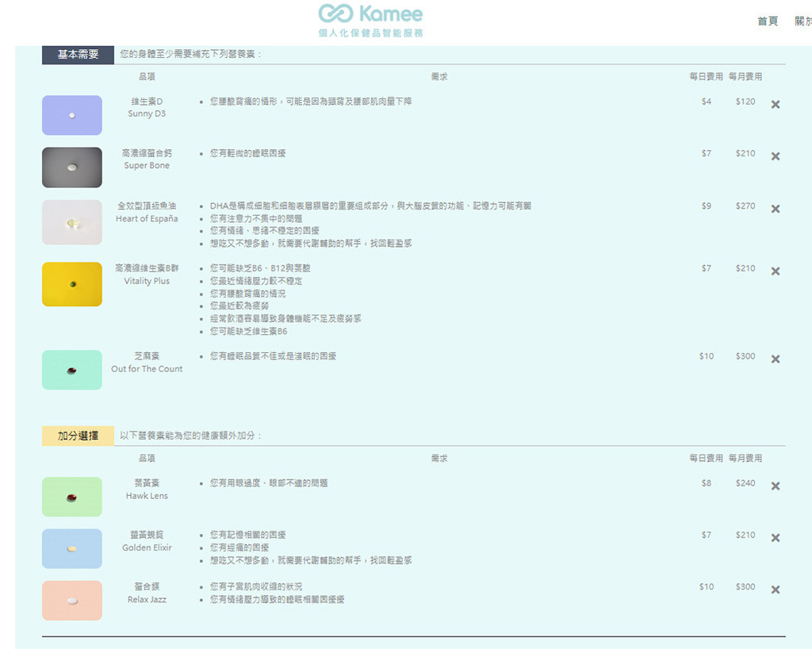
Task: Open the Relax Jazz peach thumbnail
Action: 72,601
